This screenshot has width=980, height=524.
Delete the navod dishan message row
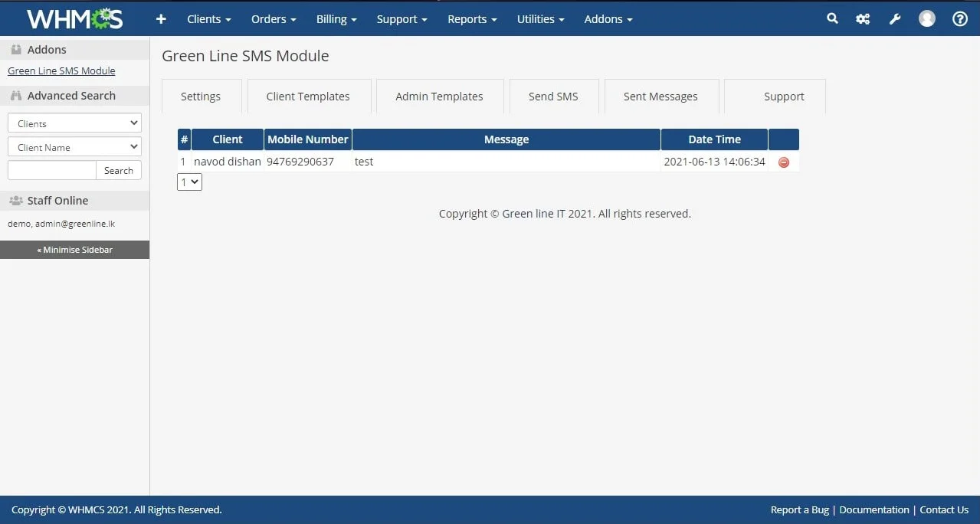[783, 162]
